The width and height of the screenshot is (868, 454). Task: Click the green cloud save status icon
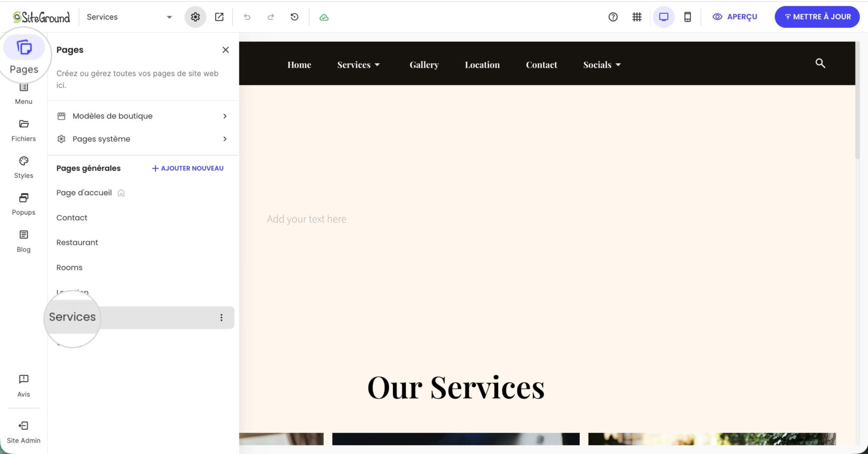(324, 17)
